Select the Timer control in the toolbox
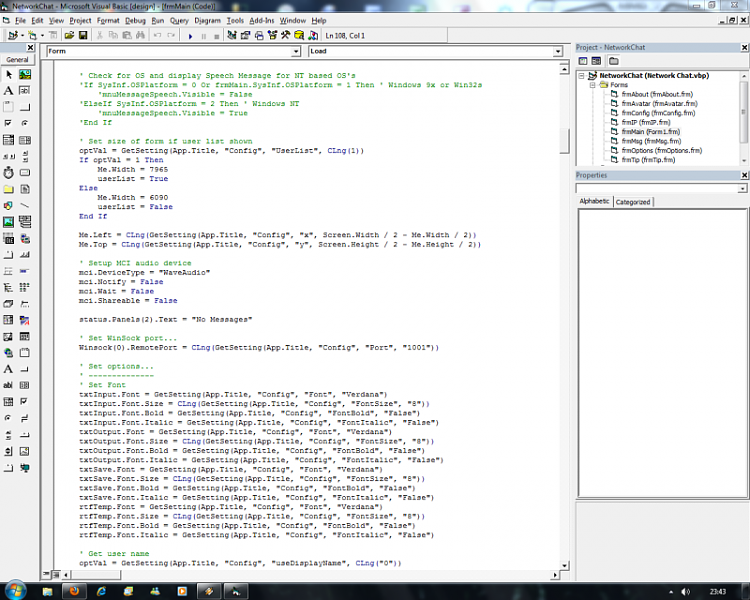 tap(9, 173)
